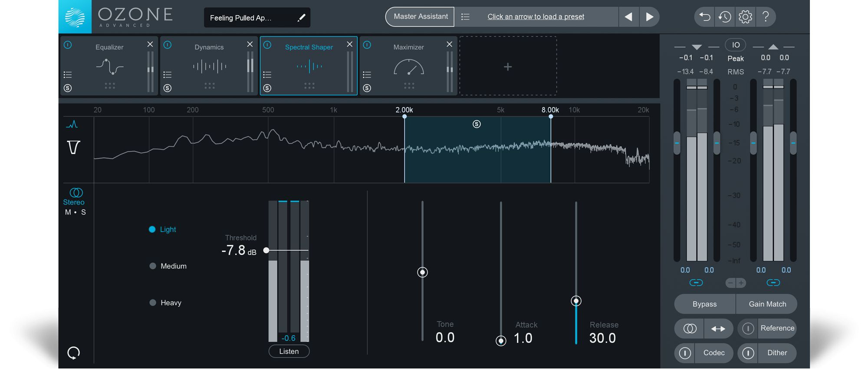Screen dimensions: 868x375
Task: Close the Spectral Shaper module
Action: pyautogui.click(x=350, y=44)
